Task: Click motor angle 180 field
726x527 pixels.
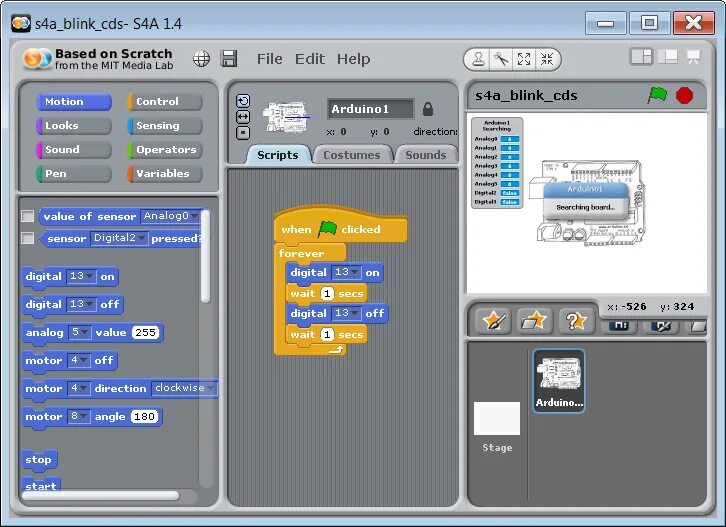Action: click(144, 416)
